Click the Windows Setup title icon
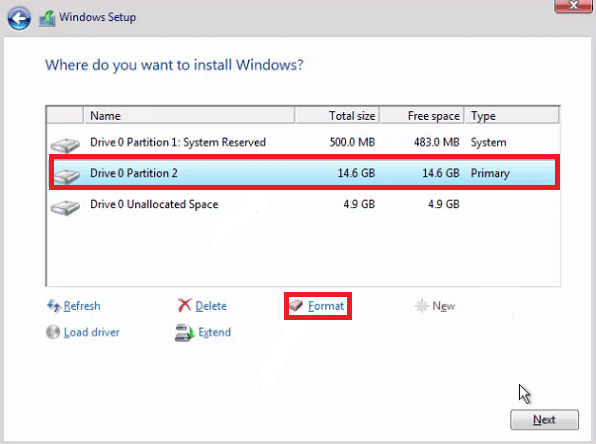 (x=47, y=18)
